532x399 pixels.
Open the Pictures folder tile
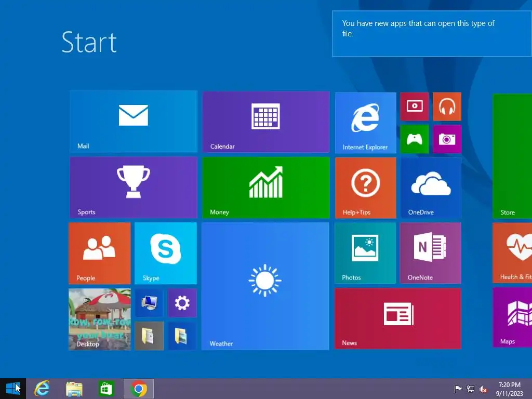pyautogui.click(x=182, y=336)
